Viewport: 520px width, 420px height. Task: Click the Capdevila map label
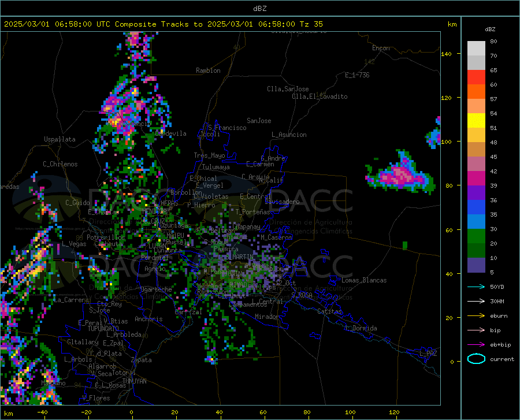pos(170,133)
